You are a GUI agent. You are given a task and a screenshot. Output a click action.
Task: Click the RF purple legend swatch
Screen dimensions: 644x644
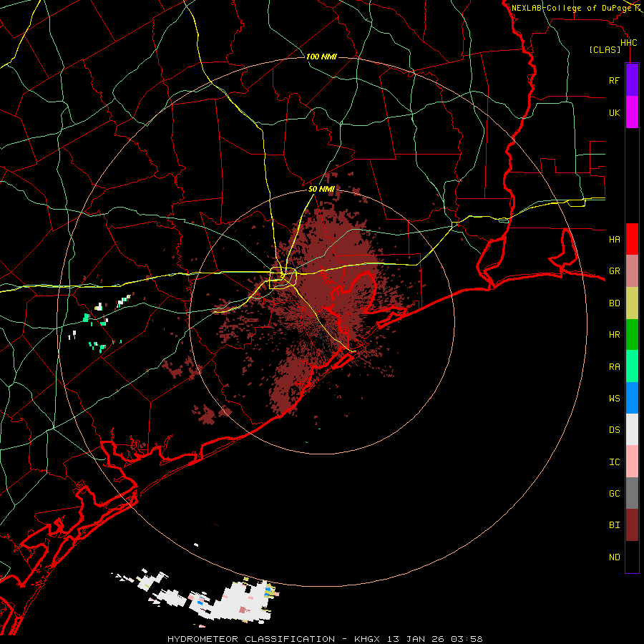(x=632, y=80)
